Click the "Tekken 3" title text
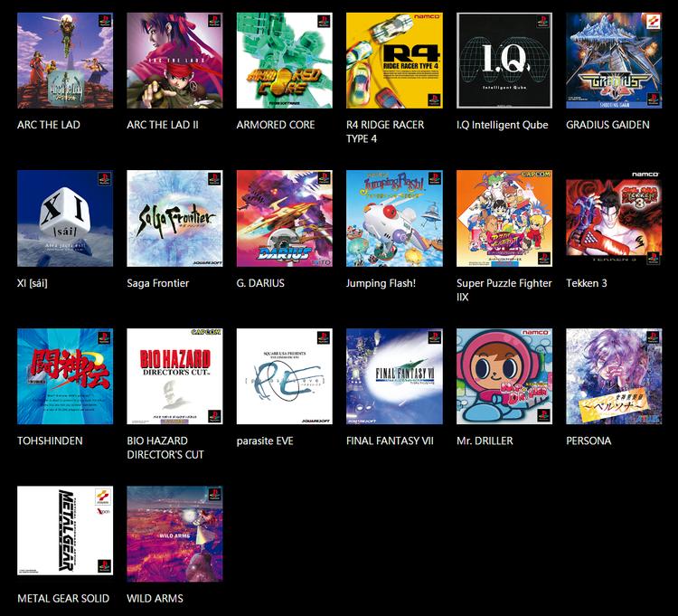 [587, 283]
